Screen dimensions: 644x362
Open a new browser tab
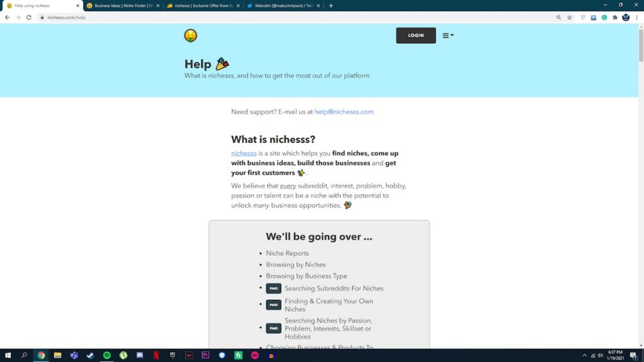tap(331, 6)
